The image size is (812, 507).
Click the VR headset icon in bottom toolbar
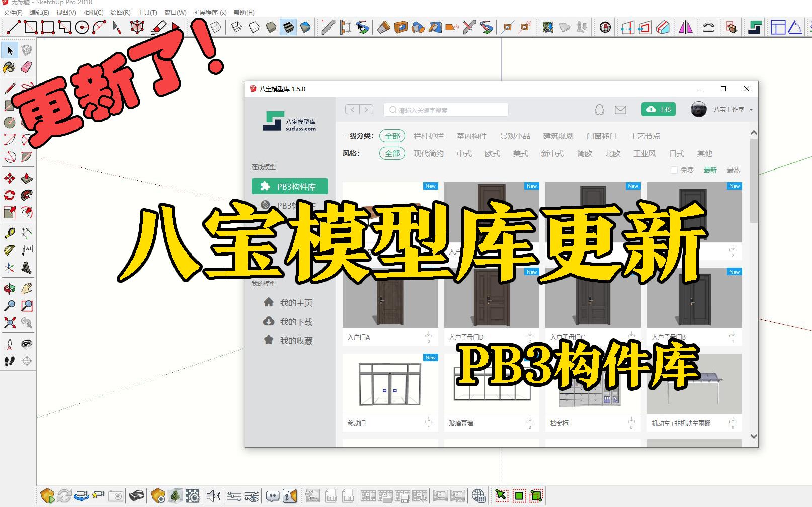point(136,496)
